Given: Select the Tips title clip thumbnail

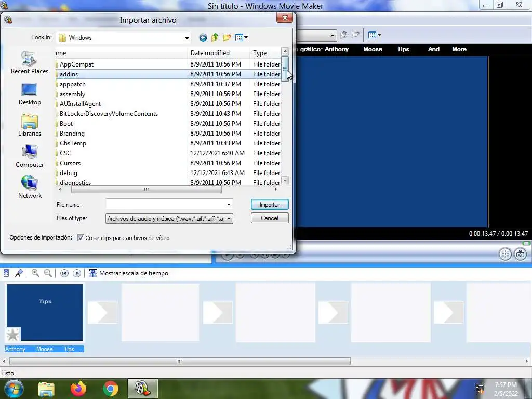Looking at the screenshot, I should [x=45, y=312].
